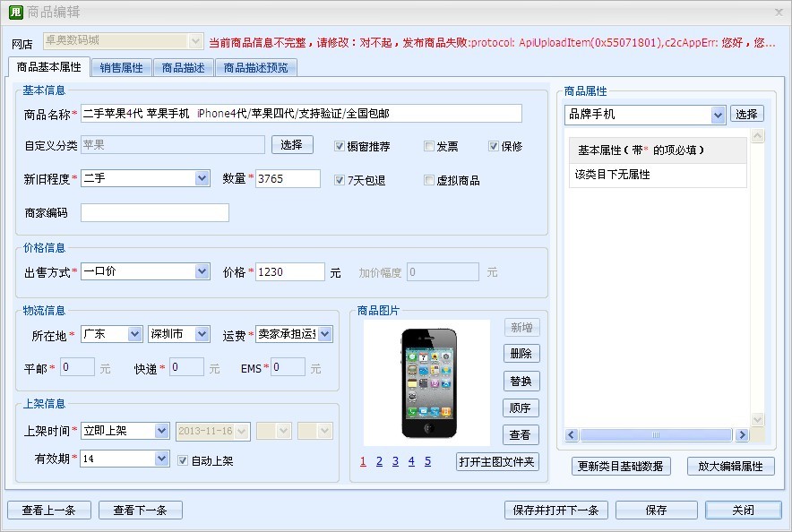Save the product with 保存 button
Screen dimensions: 792x532
[x=657, y=511]
